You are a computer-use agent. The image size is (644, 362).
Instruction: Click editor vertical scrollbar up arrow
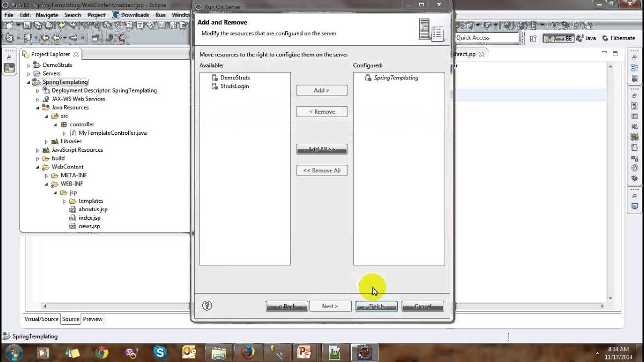pos(611,66)
